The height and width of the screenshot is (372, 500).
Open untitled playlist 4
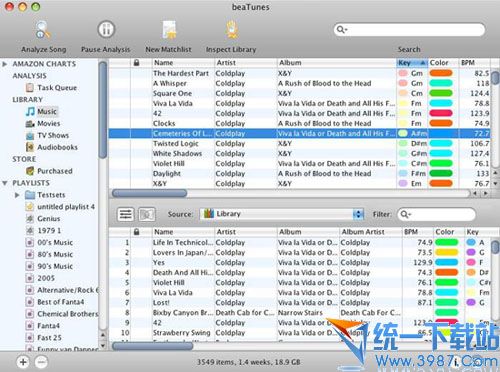[x=60, y=207]
